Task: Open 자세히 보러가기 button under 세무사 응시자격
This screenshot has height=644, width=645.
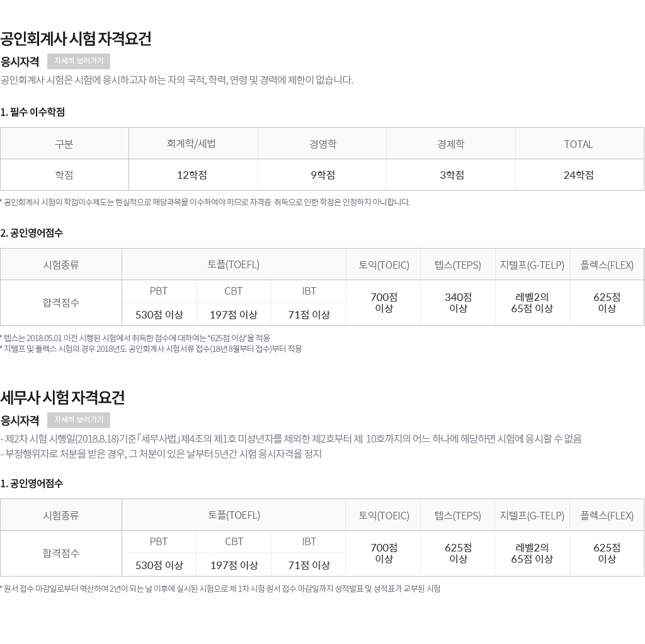Action: [79, 420]
